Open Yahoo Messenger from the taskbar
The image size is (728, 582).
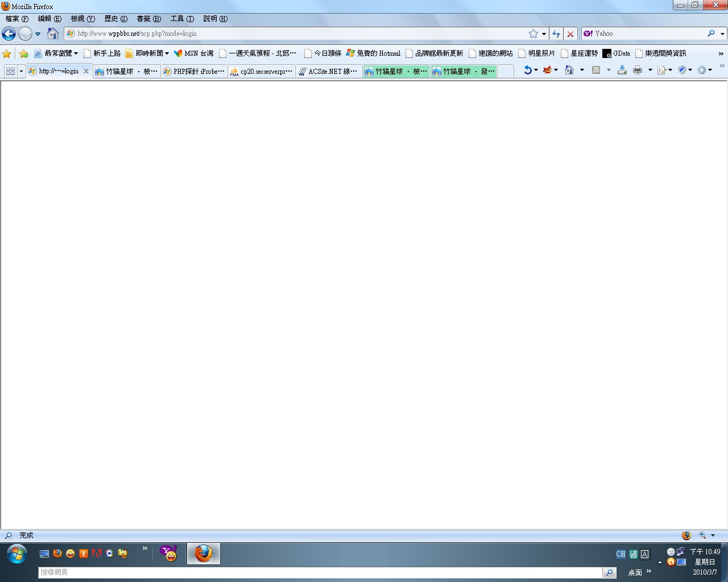(169, 554)
